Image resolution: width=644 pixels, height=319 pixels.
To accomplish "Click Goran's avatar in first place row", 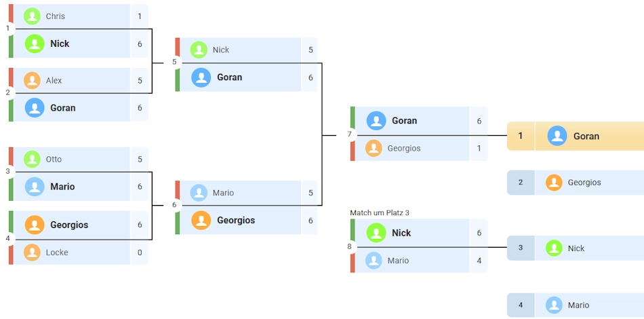I will [x=557, y=136].
